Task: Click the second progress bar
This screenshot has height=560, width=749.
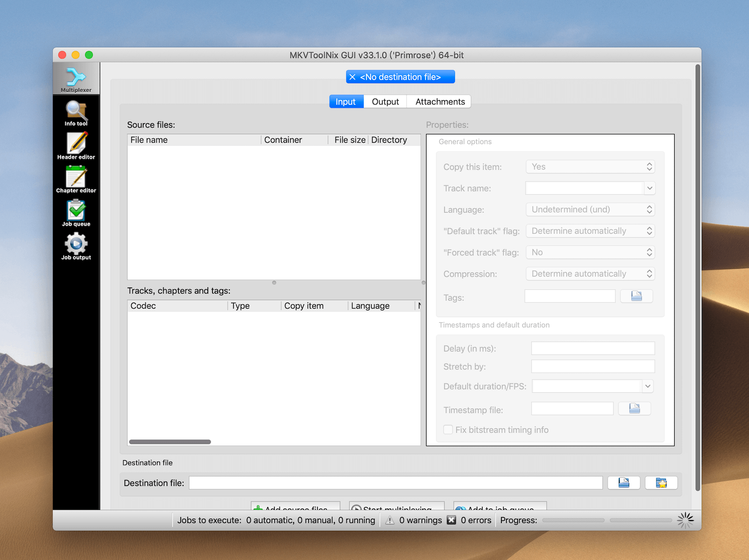Action: 641,520
